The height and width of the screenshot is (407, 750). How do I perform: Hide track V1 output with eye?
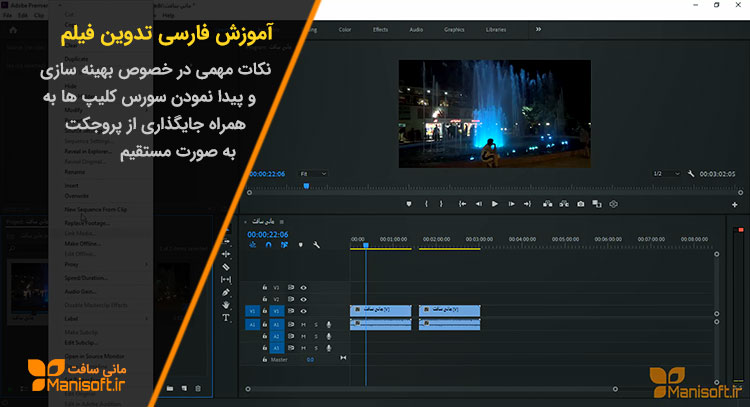(303, 311)
